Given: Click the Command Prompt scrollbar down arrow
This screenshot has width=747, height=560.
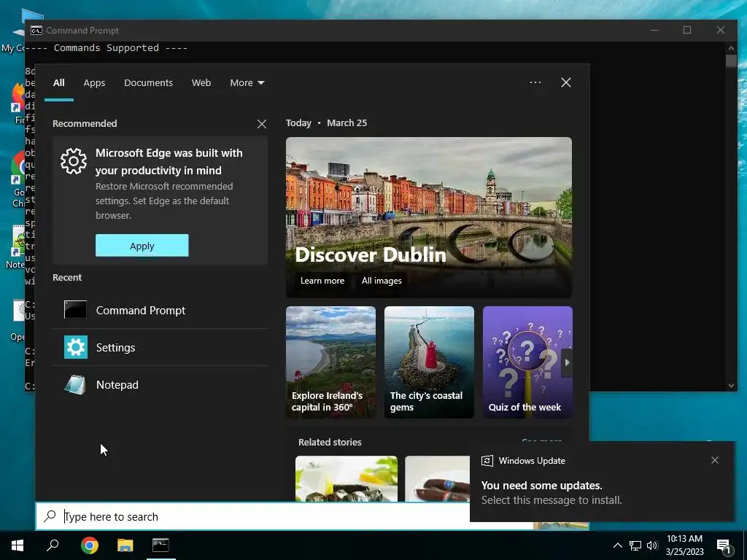Looking at the screenshot, I should pos(731,386).
